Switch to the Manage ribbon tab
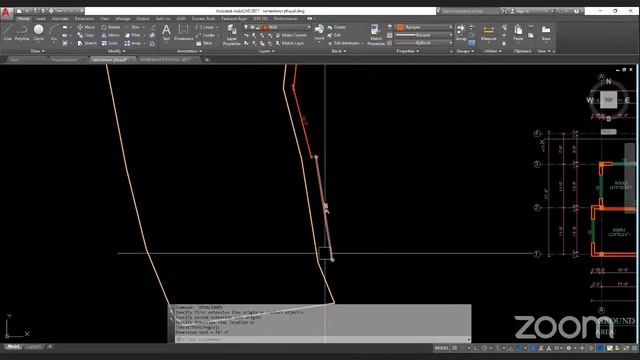The image size is (640, 360). click(x=122, y=19)
